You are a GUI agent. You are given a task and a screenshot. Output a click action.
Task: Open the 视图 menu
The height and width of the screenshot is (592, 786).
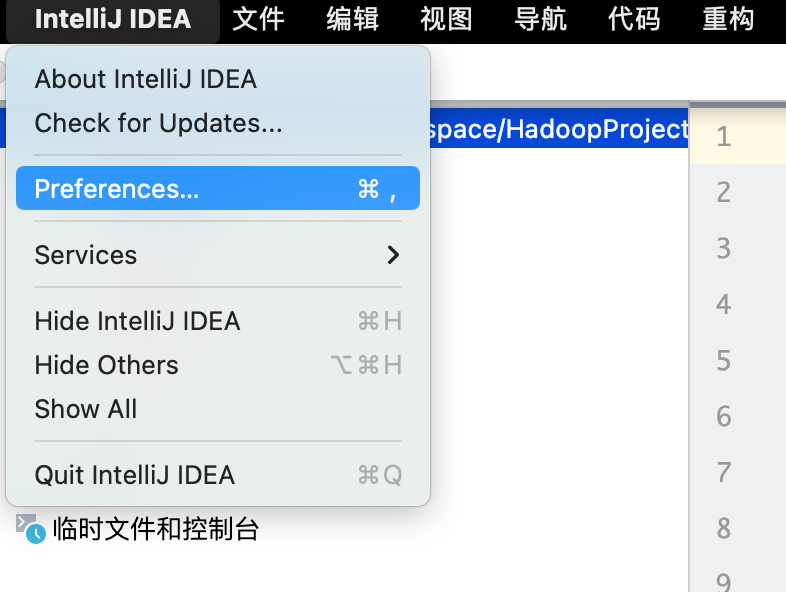(x=446, y=19)
